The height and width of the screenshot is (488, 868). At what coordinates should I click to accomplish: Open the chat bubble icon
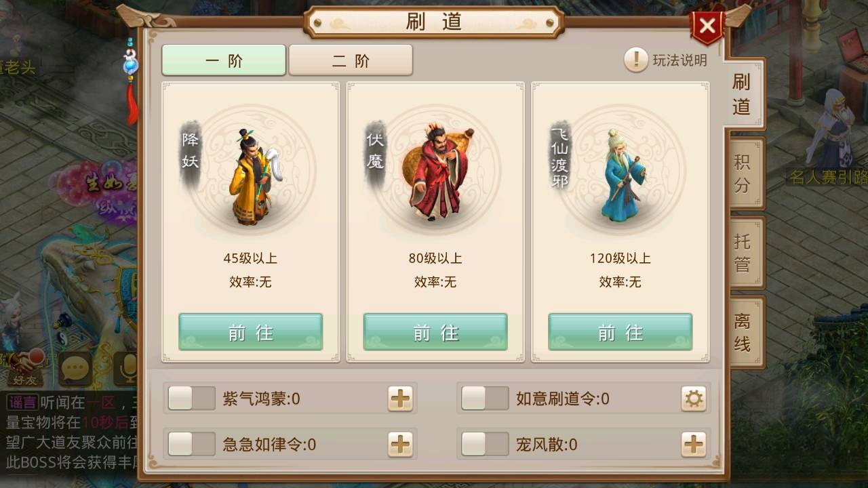(x=75, y=369)
